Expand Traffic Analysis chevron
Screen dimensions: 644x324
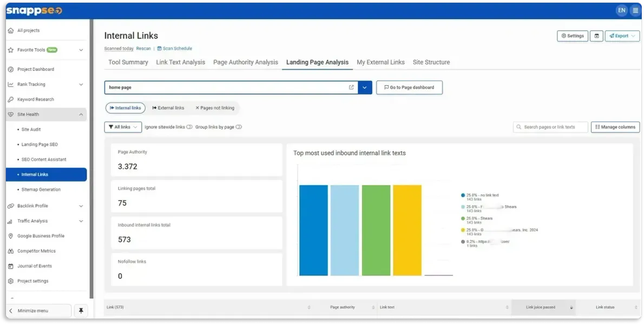click(81, 221)
